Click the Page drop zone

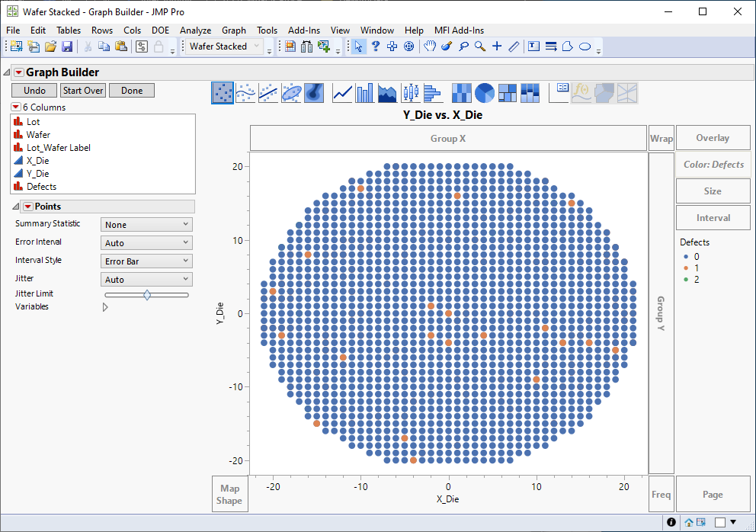713,495
